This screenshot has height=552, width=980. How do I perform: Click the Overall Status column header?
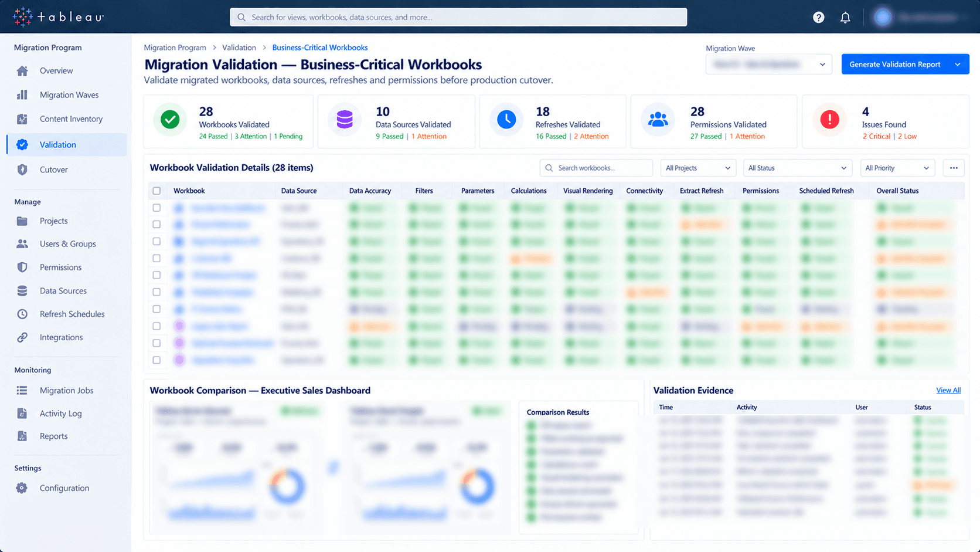[897, 191]
